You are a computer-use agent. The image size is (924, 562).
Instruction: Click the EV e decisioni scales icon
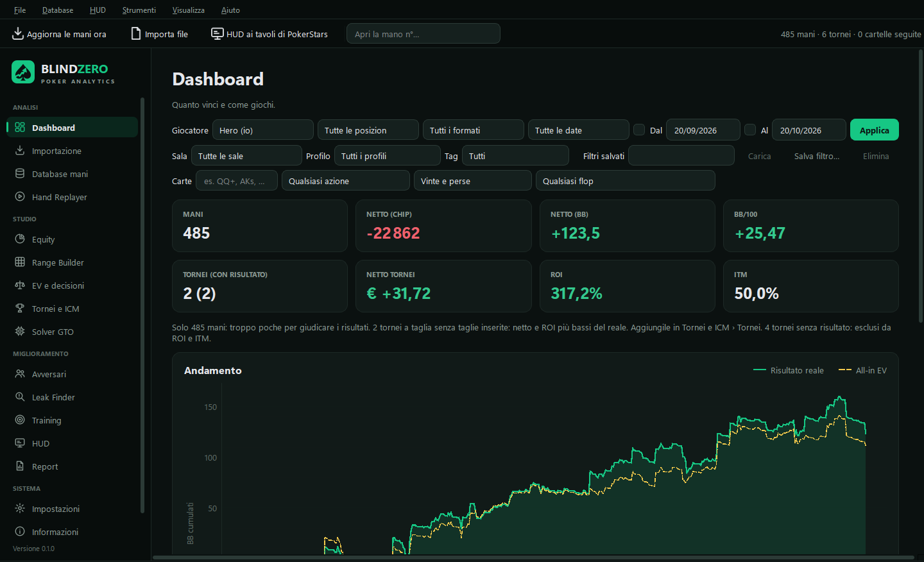tap(20, 285)
